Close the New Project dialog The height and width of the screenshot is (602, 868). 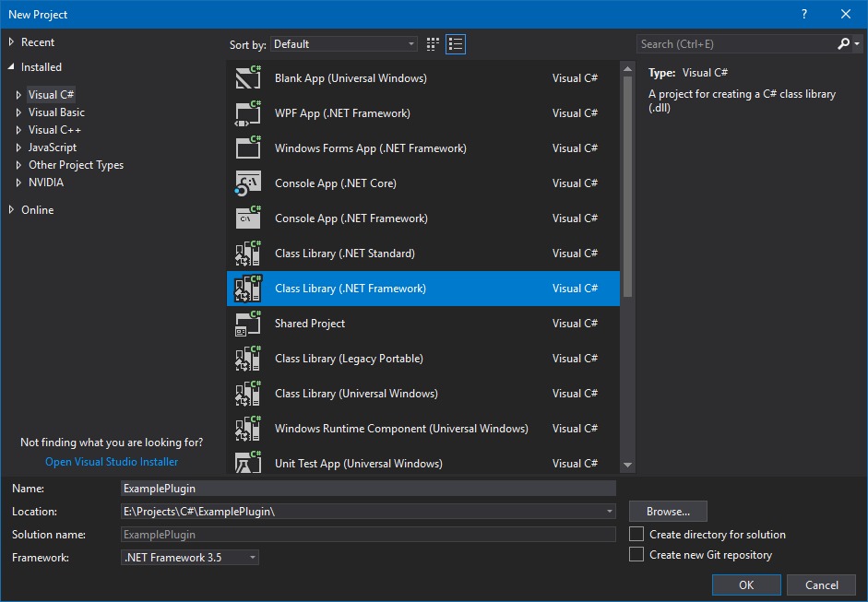pos(845,15)
